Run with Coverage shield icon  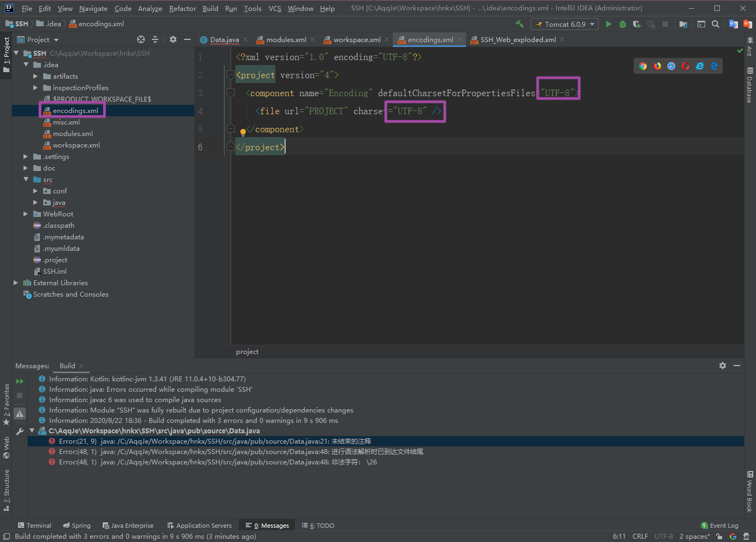tap(636, 24)
